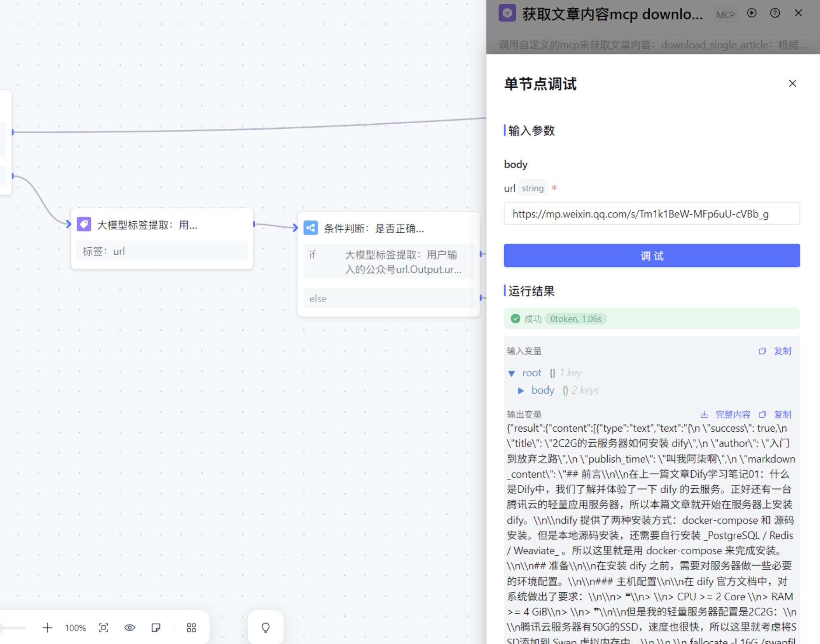Click the grid auto-layout icon
Image resolution: width=820 pixels, height=644 pixels.
click(x=191, y=627)
